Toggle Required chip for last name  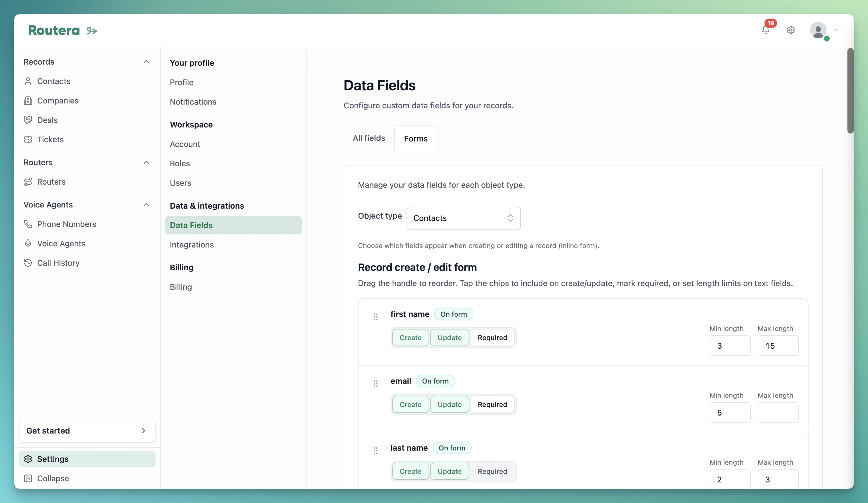click(492, 471)
